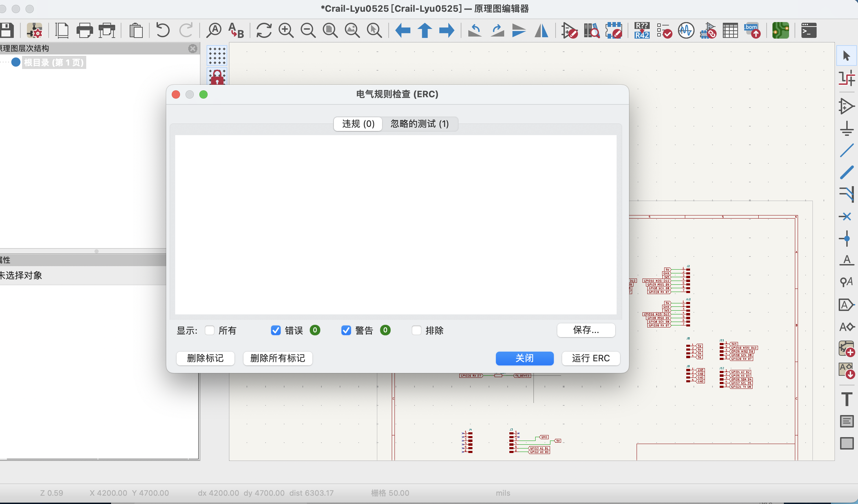Paste from clipboard icon
The width and height of the screenshot is (858, 504).
(x=136, y=30)
